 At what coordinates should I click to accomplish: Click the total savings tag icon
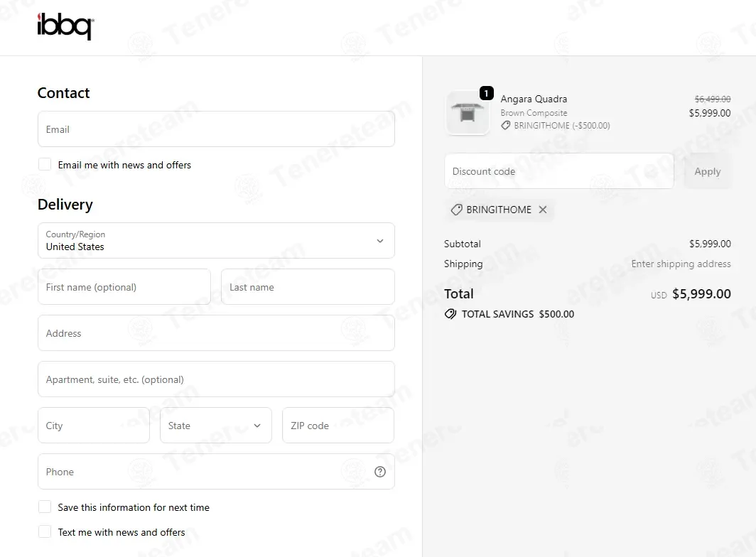[450, 314]
